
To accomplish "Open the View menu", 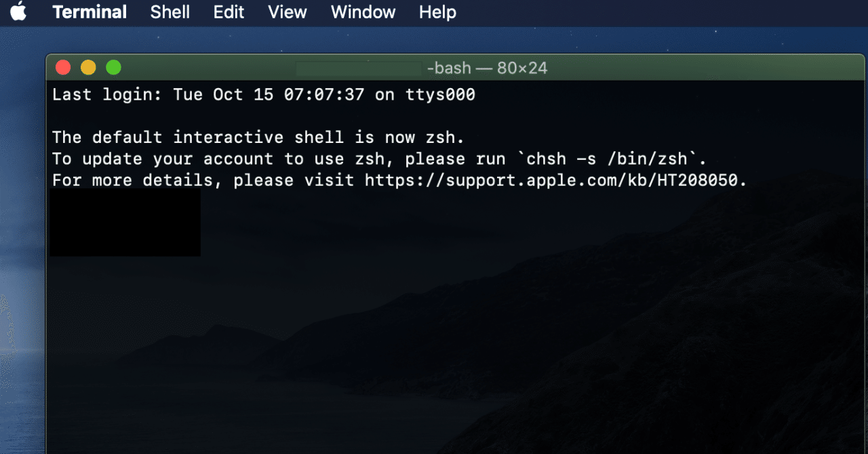I will pos(288,12).
